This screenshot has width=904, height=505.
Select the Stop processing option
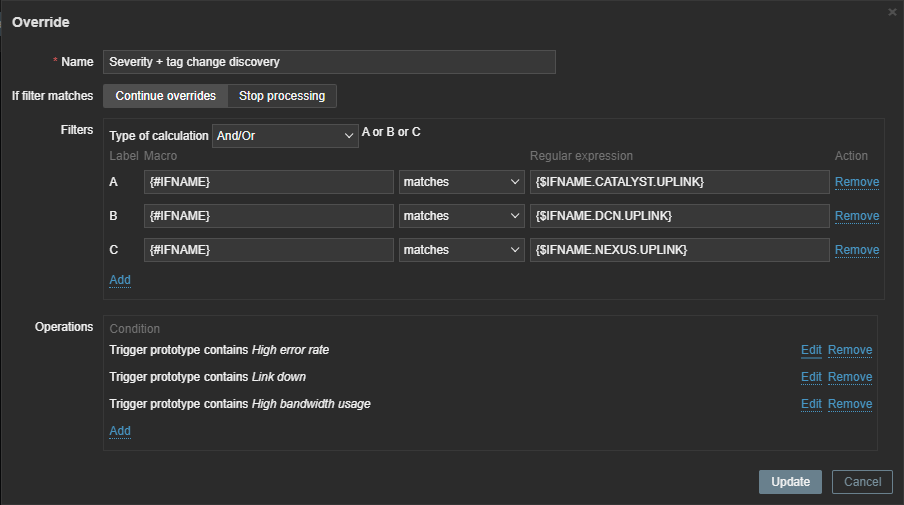[282, 96]
